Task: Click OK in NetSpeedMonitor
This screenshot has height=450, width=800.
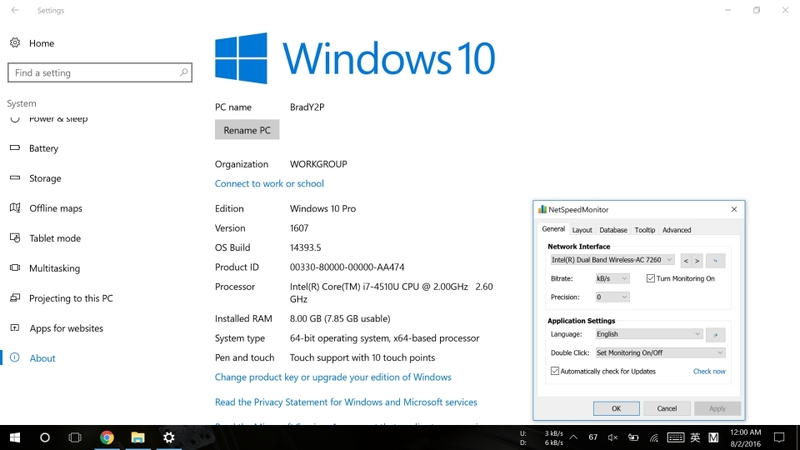Action: (616, 409)
